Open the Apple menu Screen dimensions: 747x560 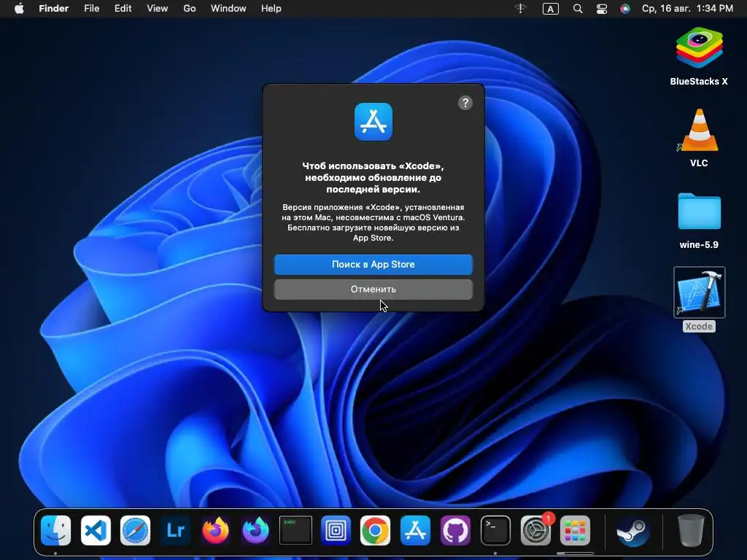pyautogui.click(x=19, y=9)
